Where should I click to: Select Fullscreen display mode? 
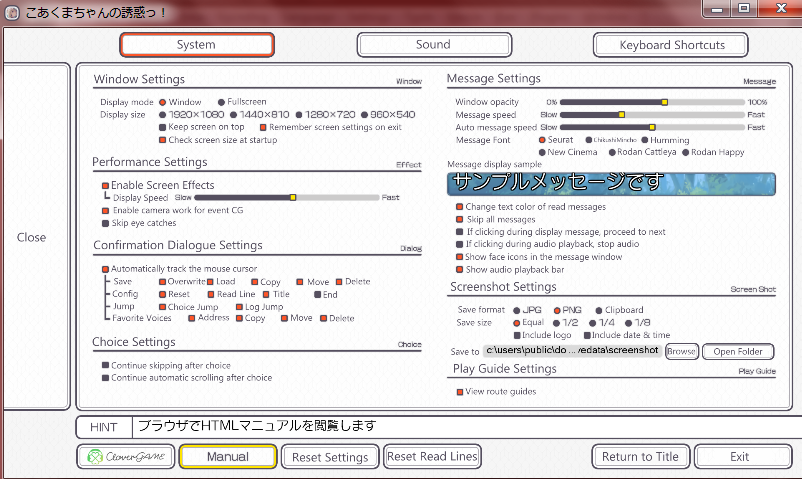(222, 102)
